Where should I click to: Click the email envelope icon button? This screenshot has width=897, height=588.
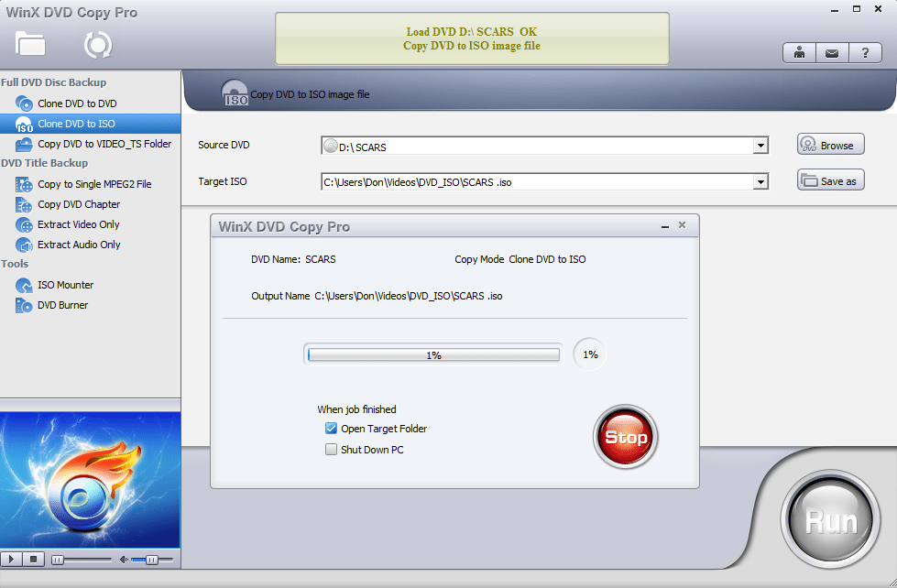pyautogui.click(x=832, y=53)
